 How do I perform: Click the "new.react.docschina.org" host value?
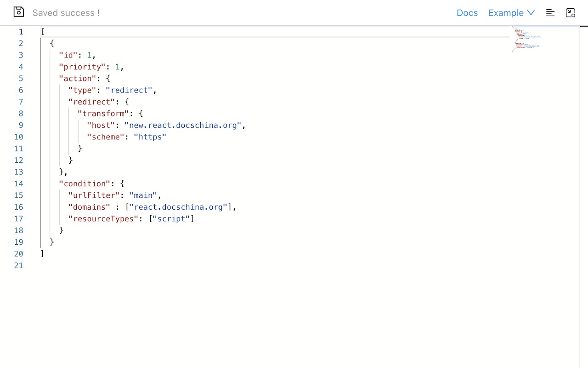click(x=183, y=125)
